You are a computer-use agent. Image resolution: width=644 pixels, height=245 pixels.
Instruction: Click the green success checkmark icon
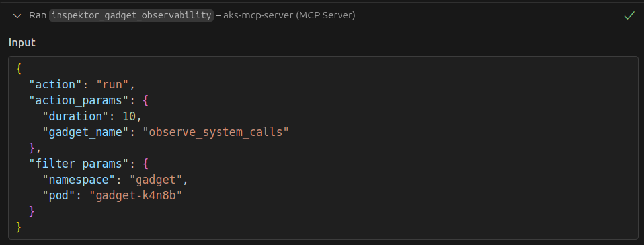(x=629, y=16)
